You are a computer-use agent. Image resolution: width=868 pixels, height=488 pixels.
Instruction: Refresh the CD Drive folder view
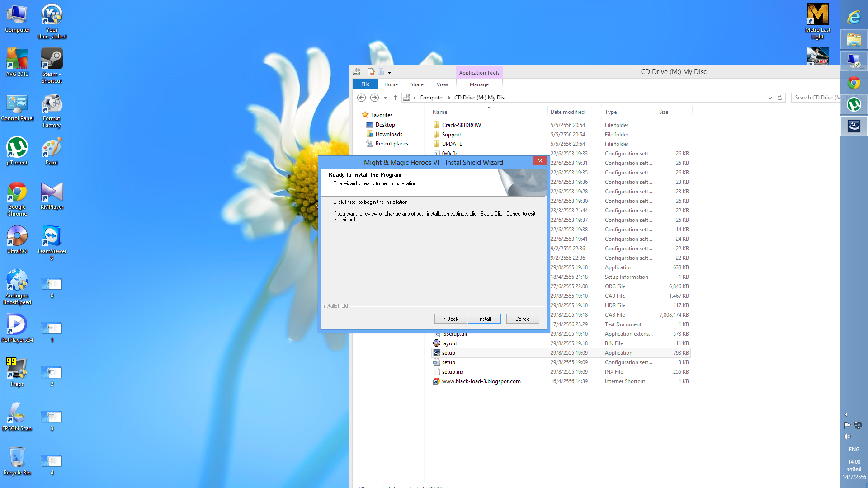click(x=780, y=98)
